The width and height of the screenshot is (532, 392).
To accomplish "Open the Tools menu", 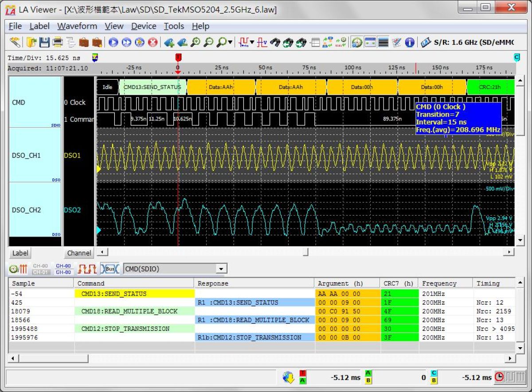I will pos(174,26).
